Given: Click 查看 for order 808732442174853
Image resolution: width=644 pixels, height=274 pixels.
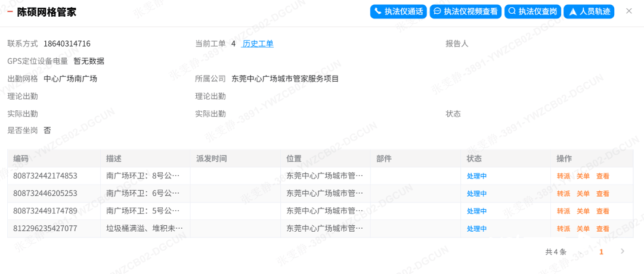Looking at the screenshot, I should point(603,176).
